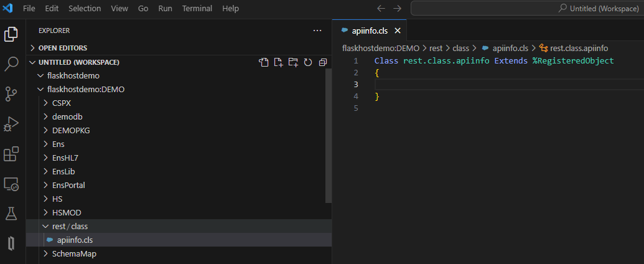Open the Terminal menu
This screenshot has width=644, height=264.
pyautogui.click(x=197, y=9)
